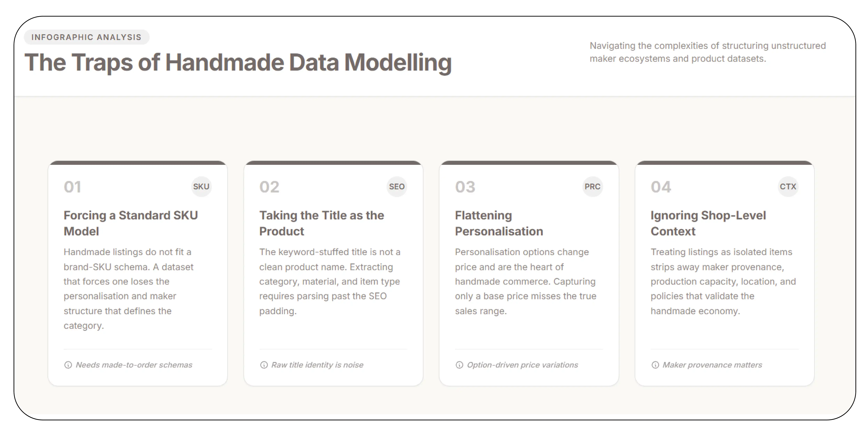Click the SKU badge on card 01

pos(201,186)
